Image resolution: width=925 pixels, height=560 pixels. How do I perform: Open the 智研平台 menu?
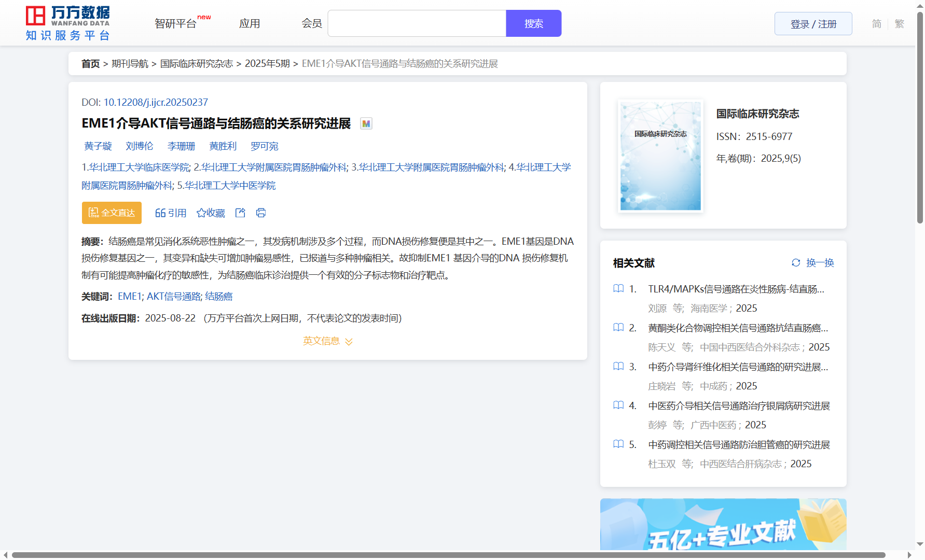175,24
